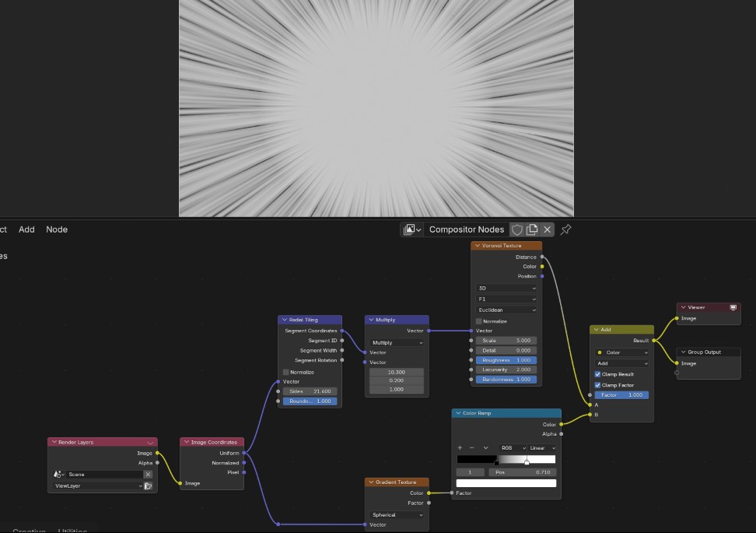The height and width of the screenshot is (533, 756).
Task: Open Multiply operation dropdown in vector node
Action: click(x=397, y=343)
